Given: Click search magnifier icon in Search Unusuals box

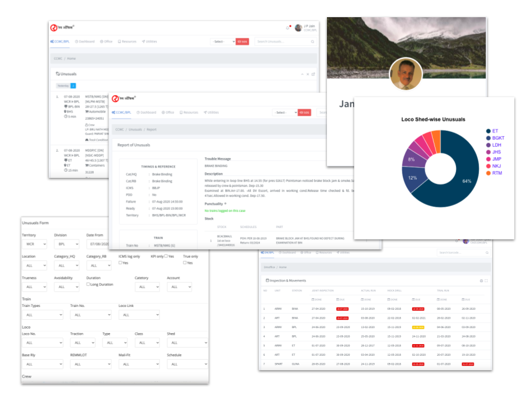Looking at the screenshot, I should point(313,42).
